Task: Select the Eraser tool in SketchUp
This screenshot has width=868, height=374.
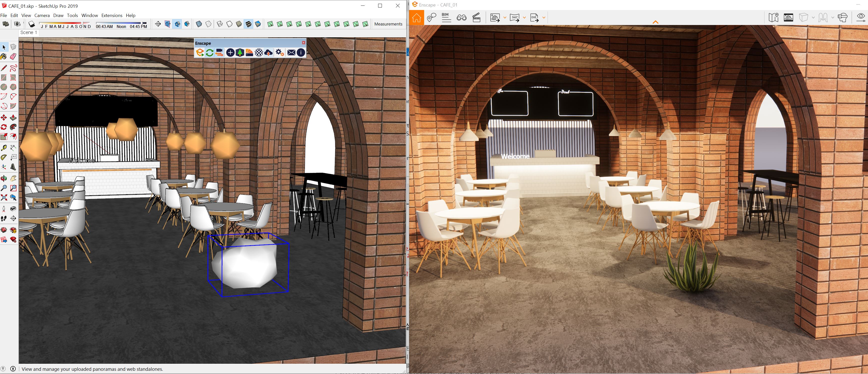Action: (13, 56)
